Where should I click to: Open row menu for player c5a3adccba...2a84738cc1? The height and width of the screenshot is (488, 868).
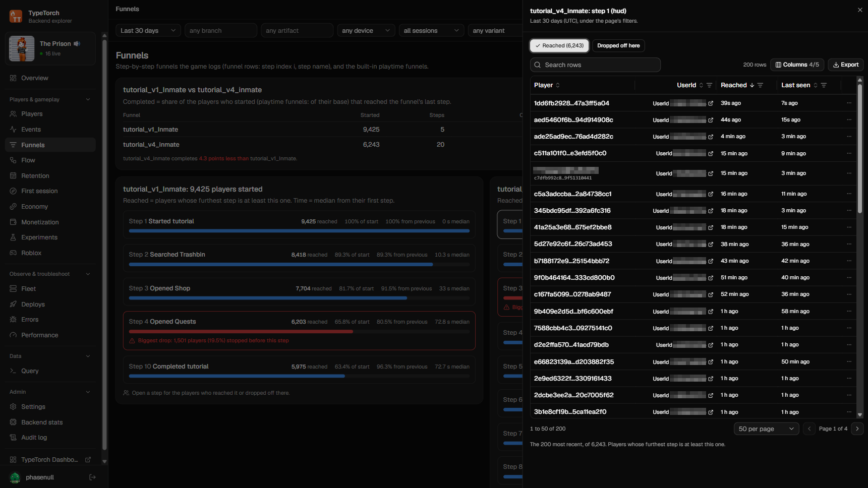[x=849, y=194]
